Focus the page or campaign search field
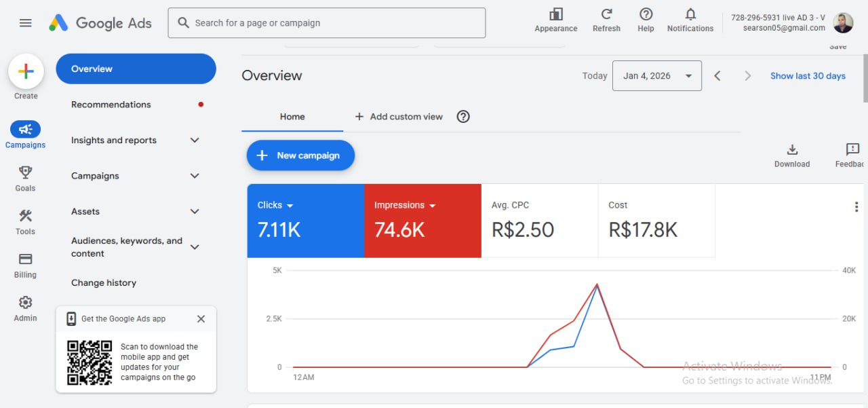 click(327, 23)
